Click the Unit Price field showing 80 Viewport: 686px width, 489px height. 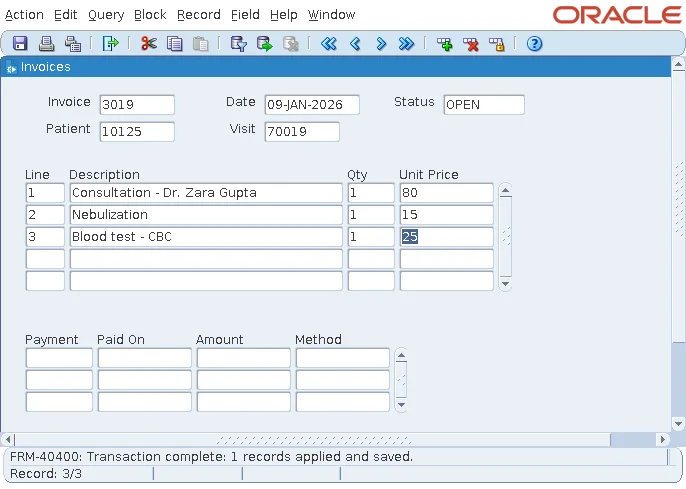coord(447,193)
